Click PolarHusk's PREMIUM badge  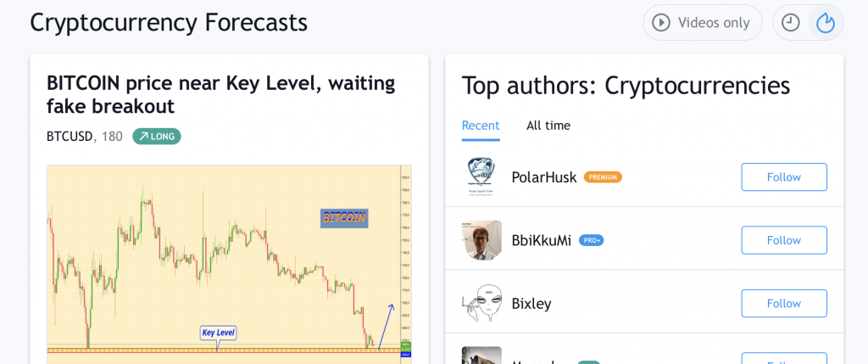click(603, 177)
